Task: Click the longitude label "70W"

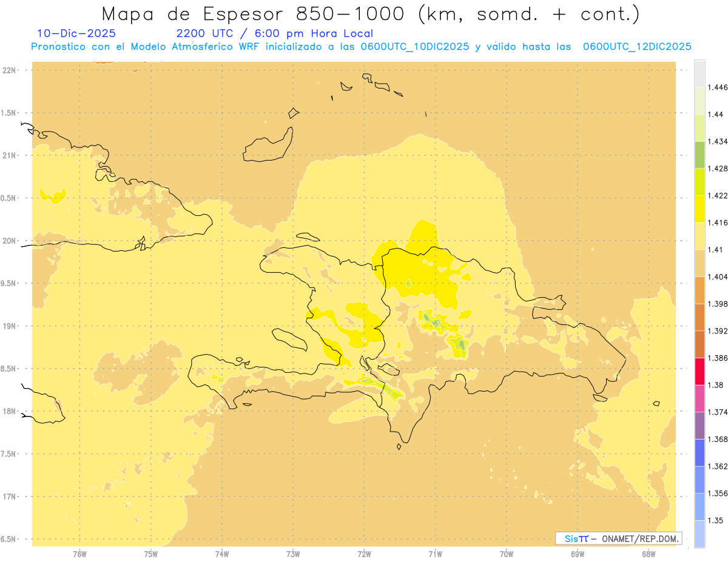Action: point(507,554)
